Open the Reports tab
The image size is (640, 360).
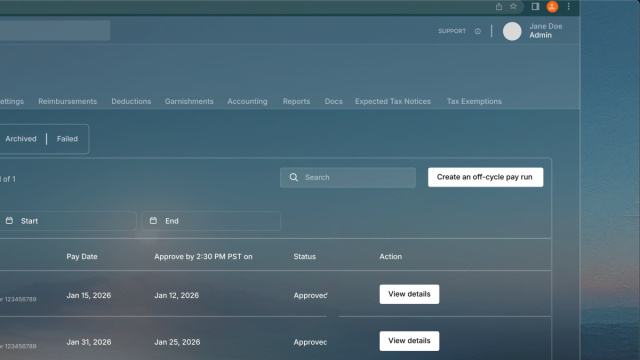point(296,101)
